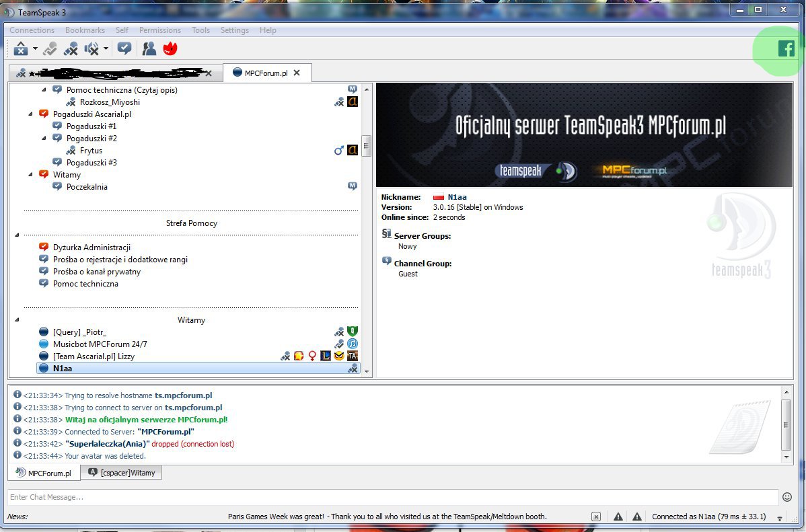Click the first warning triangle in status bar
The width and height of the screenshot is (806, 532).
pos(618,517)
